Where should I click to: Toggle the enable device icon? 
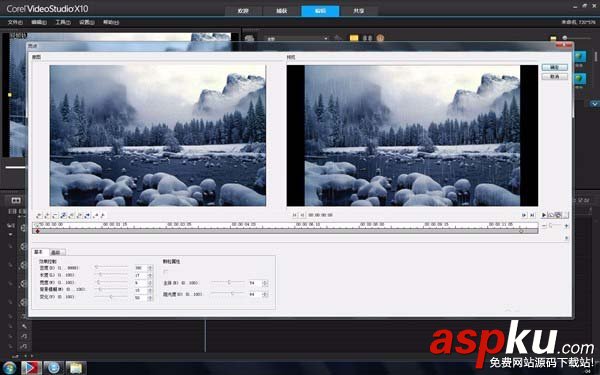pos(558,215)
